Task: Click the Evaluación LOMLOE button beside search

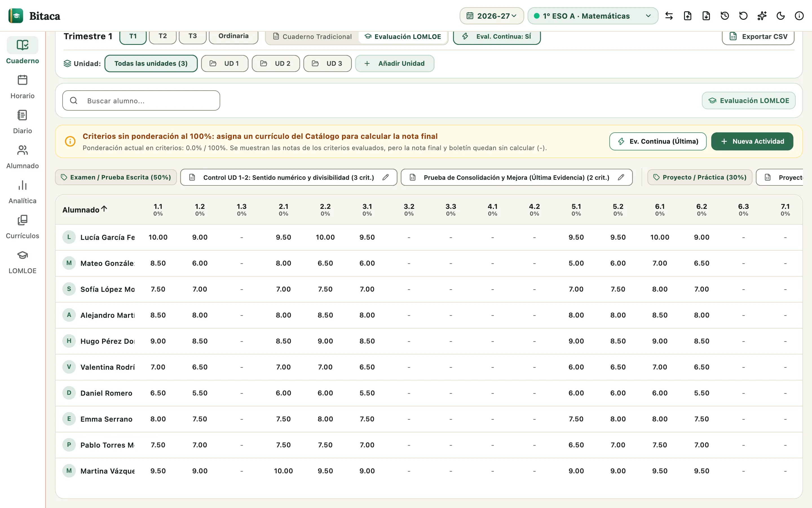Action: point(749,100)
